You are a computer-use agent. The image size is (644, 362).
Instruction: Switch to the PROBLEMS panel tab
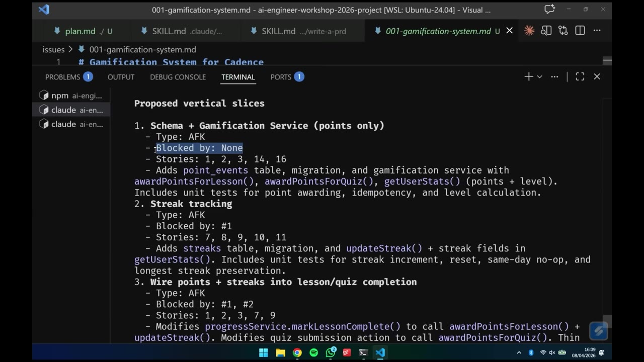(68, 77)
